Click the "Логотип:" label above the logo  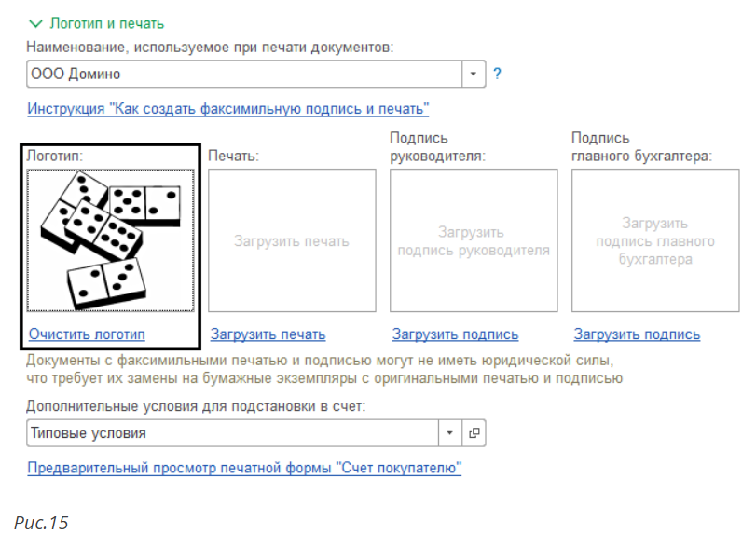(55, 157)
